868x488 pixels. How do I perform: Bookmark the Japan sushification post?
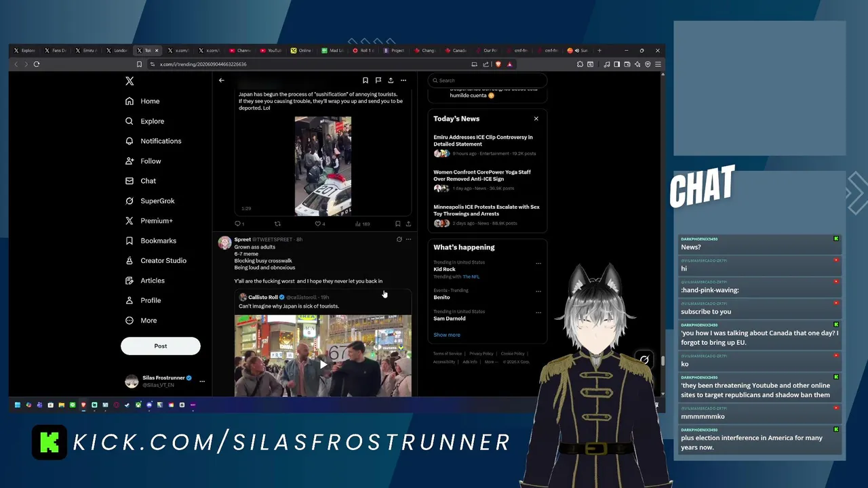(397, 224)
